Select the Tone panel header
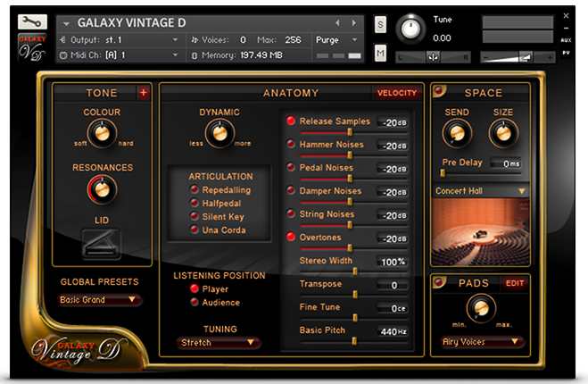This screenshot has height=384, width=588. [102, 93]
